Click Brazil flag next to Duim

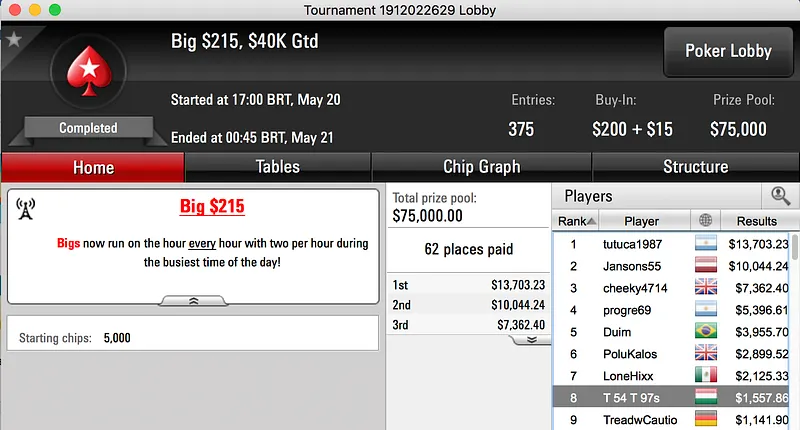707,332
